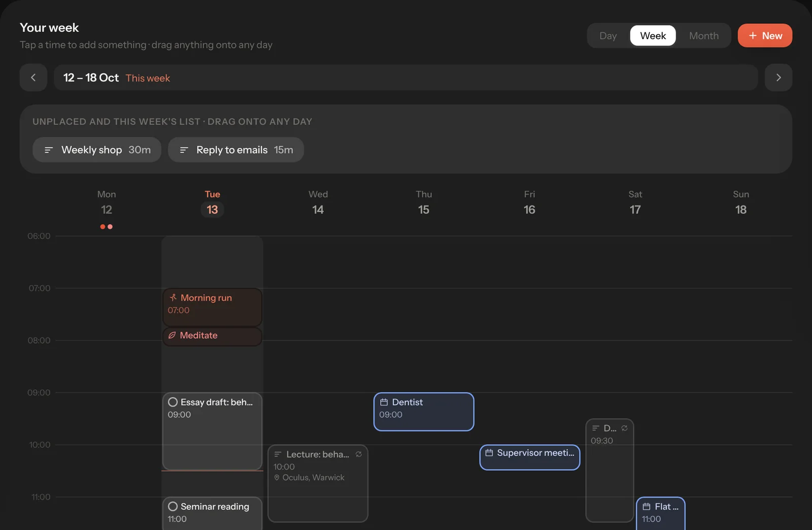The height and width of the screenshot is (530, 812).
Task: Click the calendar icon on Dentist
Action: [384, 402]
